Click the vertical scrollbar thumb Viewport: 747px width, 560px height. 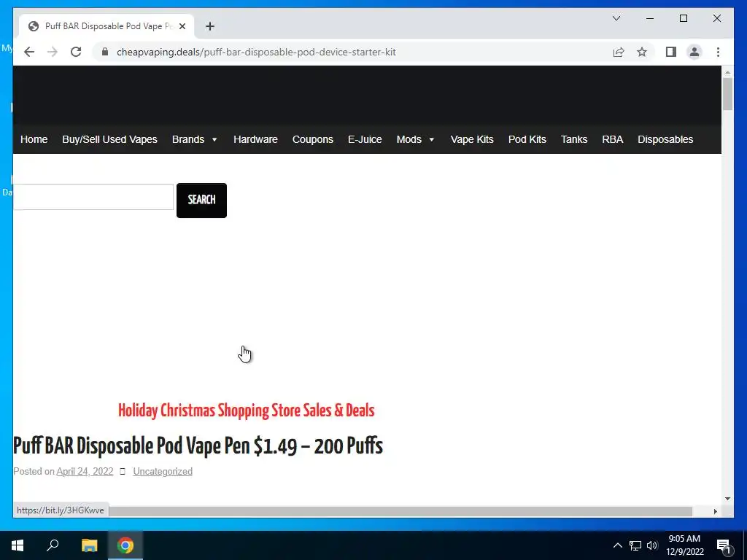pyautogui.click(x=727, y=94)
